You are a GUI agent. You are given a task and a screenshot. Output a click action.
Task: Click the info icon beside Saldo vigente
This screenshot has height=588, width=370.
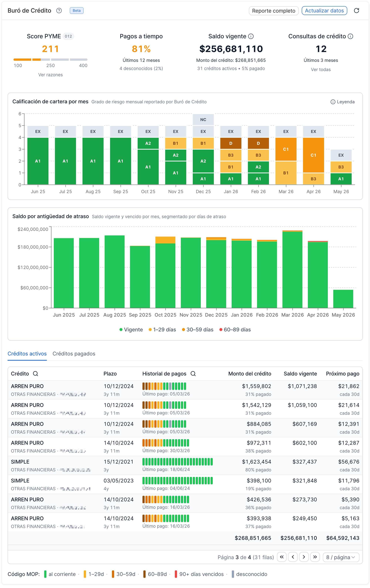[x=251, y=36]
